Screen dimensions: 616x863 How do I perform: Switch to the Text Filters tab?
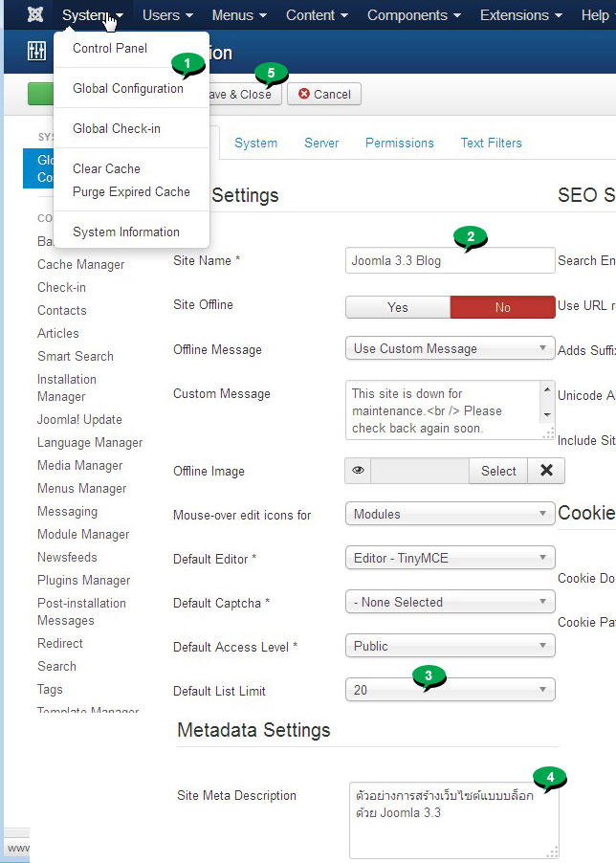(491, 144)
